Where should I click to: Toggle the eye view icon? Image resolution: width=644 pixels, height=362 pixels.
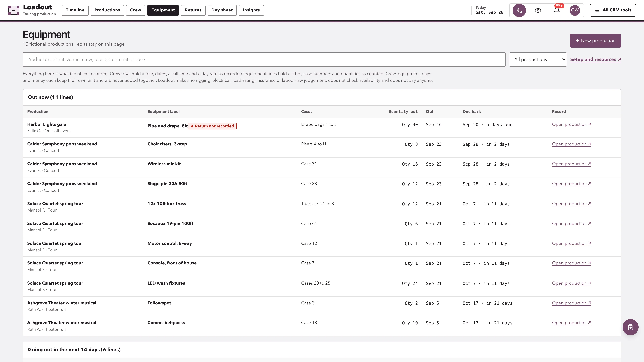tap(538, 10)
